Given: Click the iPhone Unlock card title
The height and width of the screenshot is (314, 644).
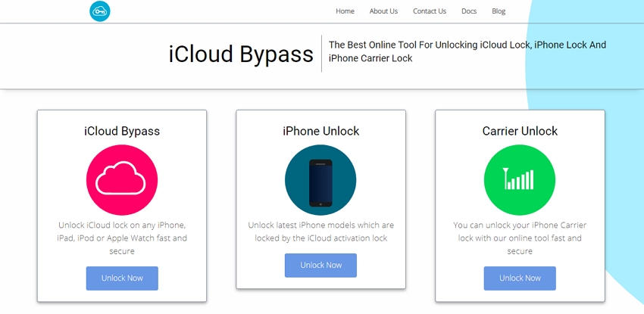Looking at the screenshot, I should pyautogui.click(x=320, y=131).
